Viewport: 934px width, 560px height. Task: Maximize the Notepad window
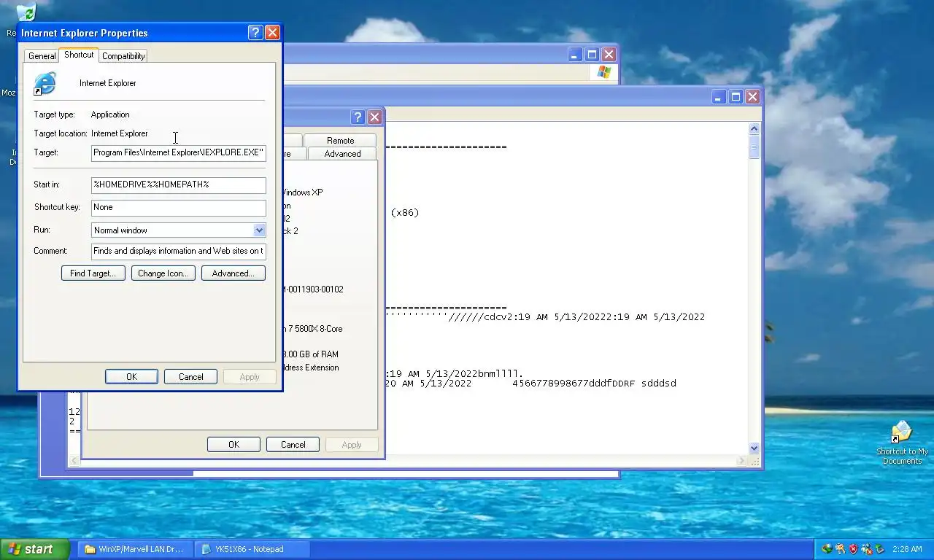click(x=736, y=96)
